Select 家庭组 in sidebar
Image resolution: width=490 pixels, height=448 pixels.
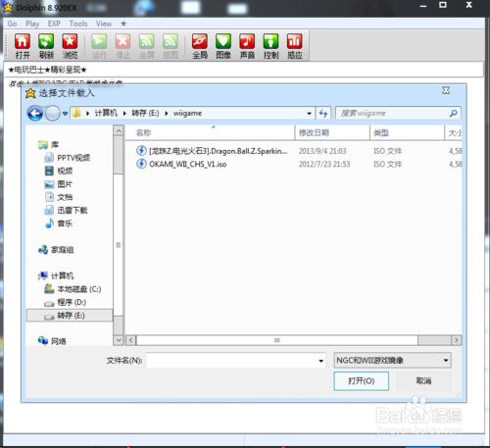pos(56,250)
